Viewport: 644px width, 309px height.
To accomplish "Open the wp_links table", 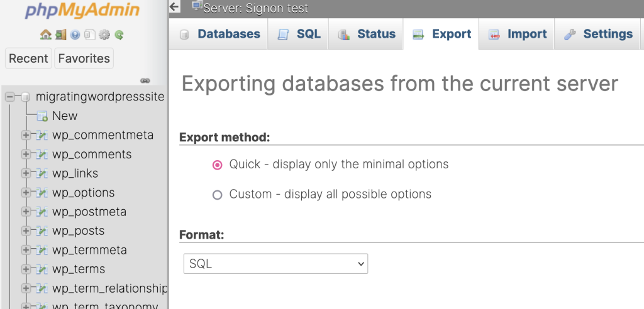I will point(75,173).
